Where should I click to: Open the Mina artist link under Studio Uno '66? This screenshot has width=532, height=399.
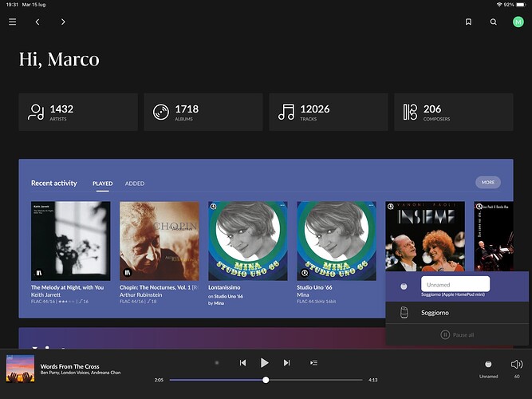coord(302,294)
